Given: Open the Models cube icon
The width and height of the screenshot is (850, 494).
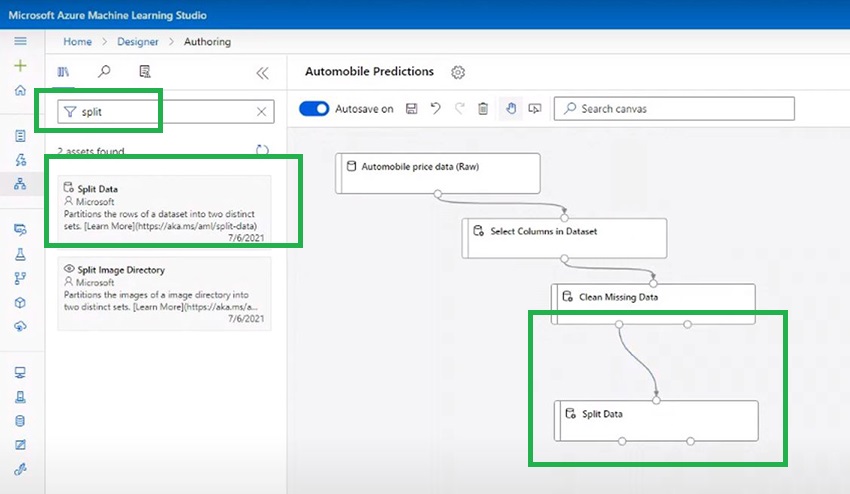Looking at the screenshot, I should [x=20, y=303].
